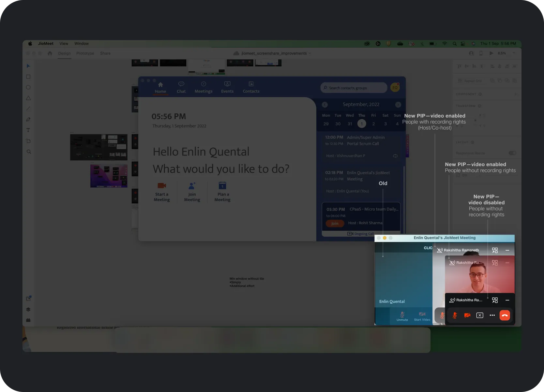Screen dimensions: 544x392
Task: Click the stop screen share icon
Action: (x=480, y=315)
